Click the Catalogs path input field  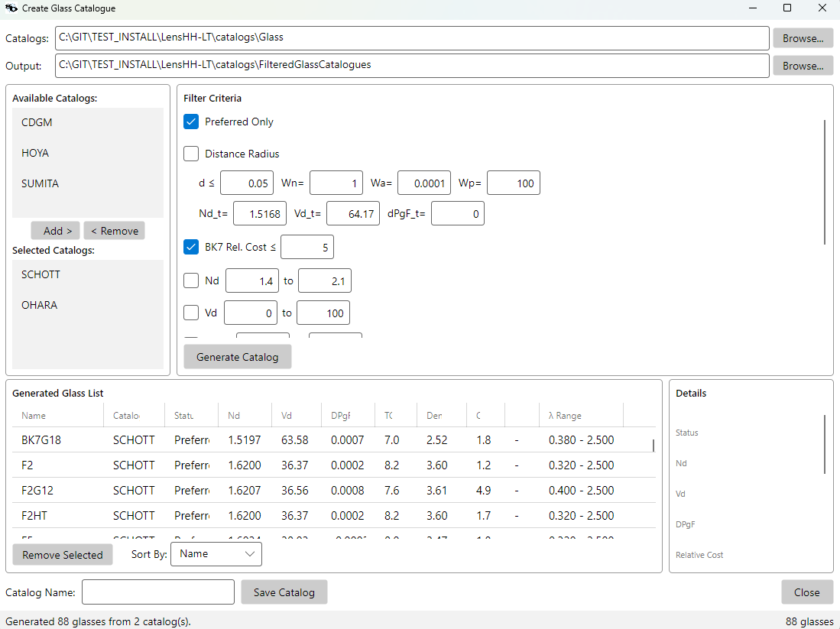point(412,38)
